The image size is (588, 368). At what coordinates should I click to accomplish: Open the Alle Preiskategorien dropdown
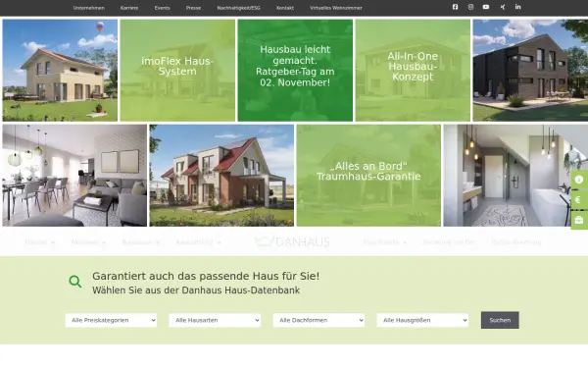coord(111,320)
